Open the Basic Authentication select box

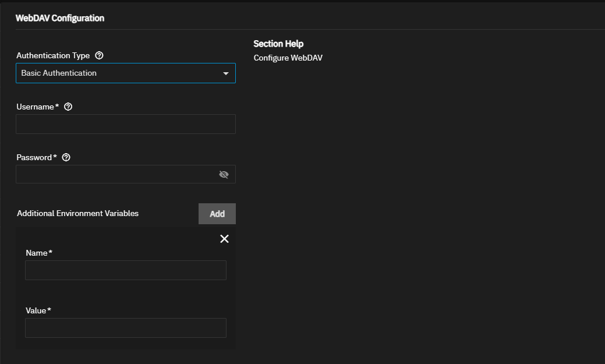116,73
